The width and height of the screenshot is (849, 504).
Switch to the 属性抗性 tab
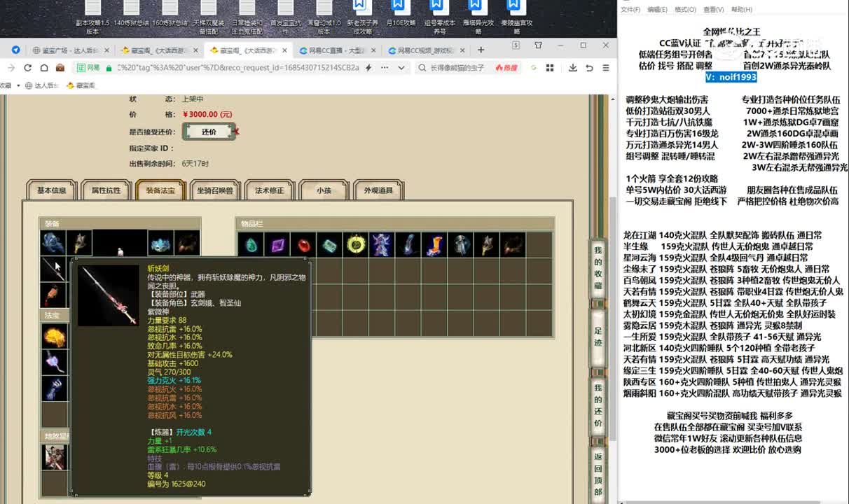point(106,190)
